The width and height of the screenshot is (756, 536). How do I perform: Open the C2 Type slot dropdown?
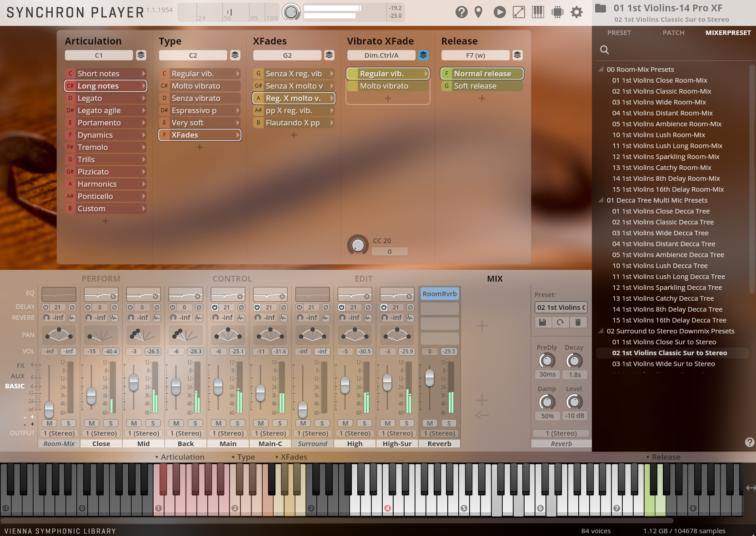pyautogui.click(x=193, y=55)
